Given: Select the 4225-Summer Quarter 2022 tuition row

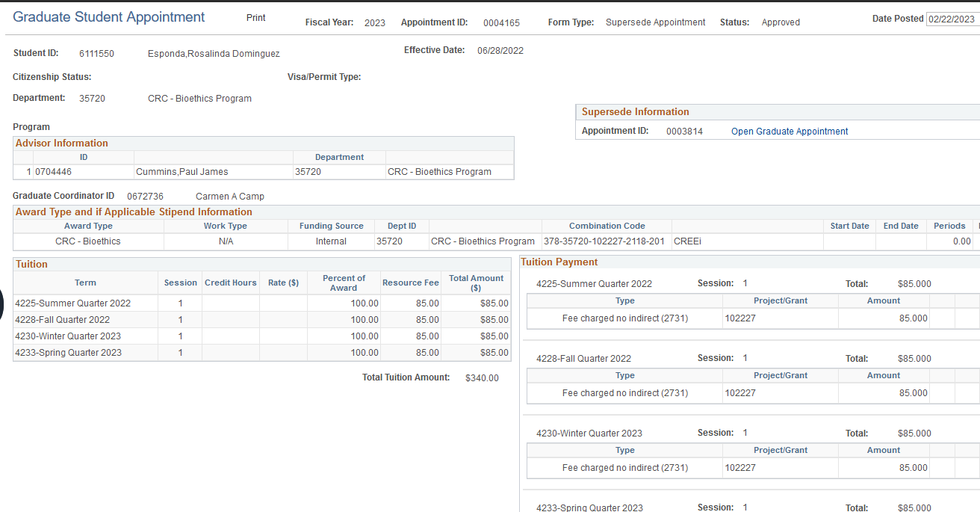Looking at the screenshot, I should pyautogui.click(x=72, y=303).
